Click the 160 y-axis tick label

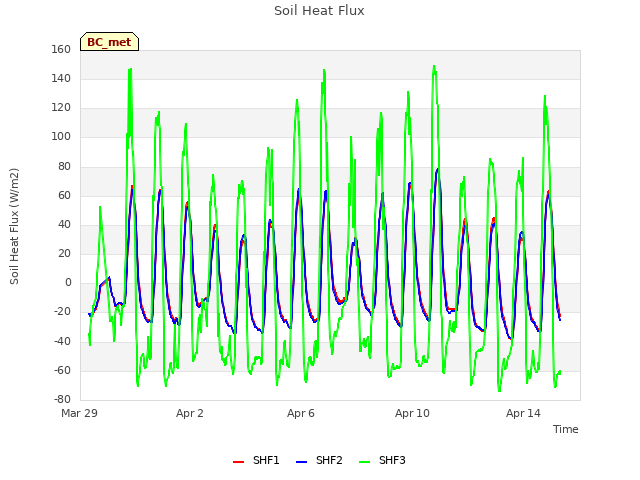(61, 49)
